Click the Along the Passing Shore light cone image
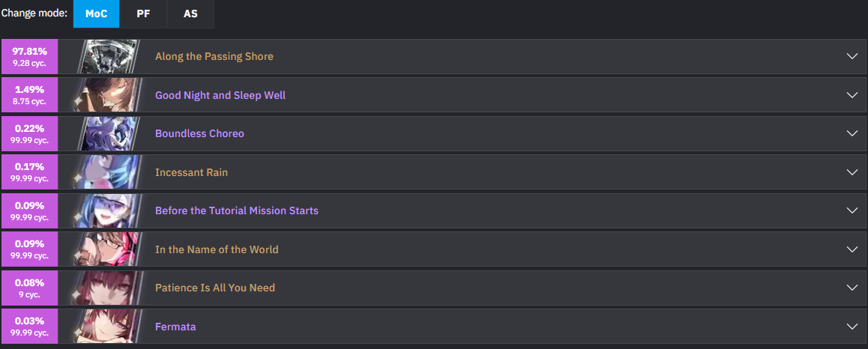Image resolution: width=868 pixels, height=349 pixels. [108, 56]
